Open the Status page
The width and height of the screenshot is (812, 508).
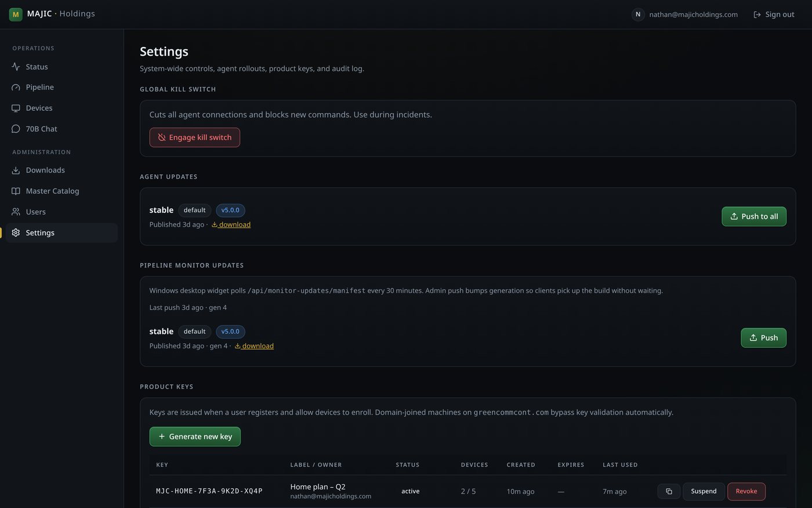tap(61, 67)
